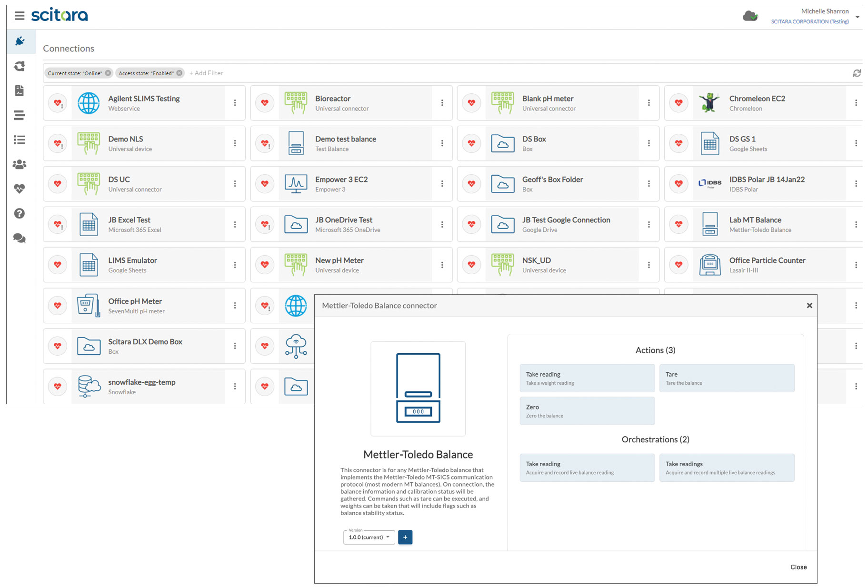Open options menu for Empower 3 EC2

(x=442, y=184)
